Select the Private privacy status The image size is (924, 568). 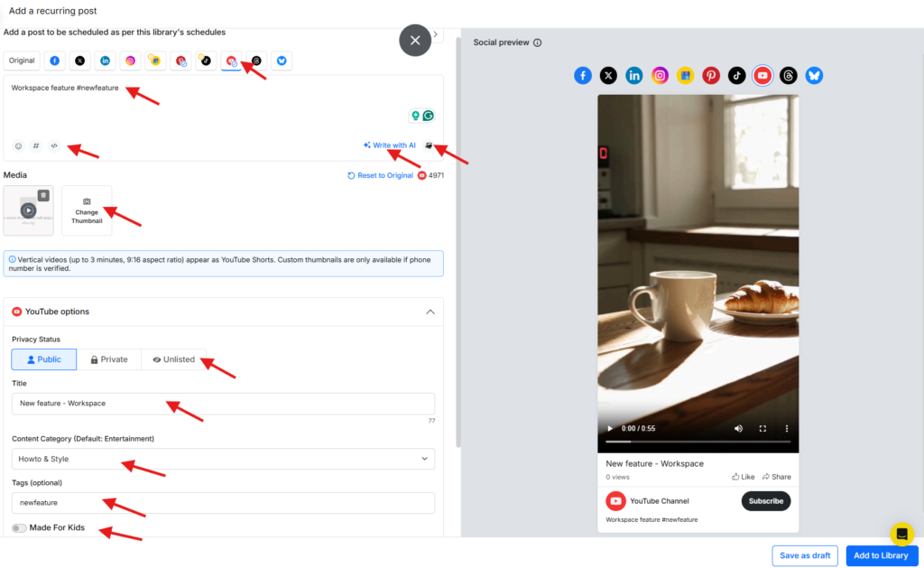point(109,358)
